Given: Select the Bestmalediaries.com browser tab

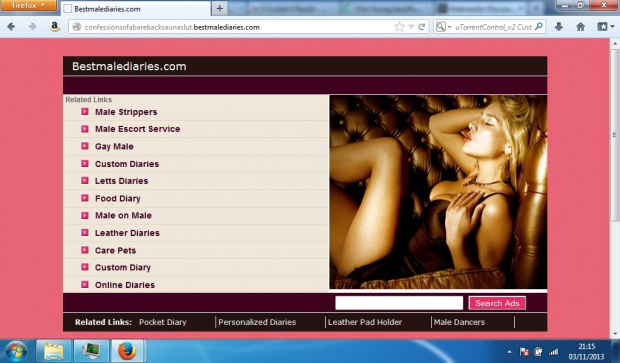Looking at the screenshot, I should tap(136, 9).
